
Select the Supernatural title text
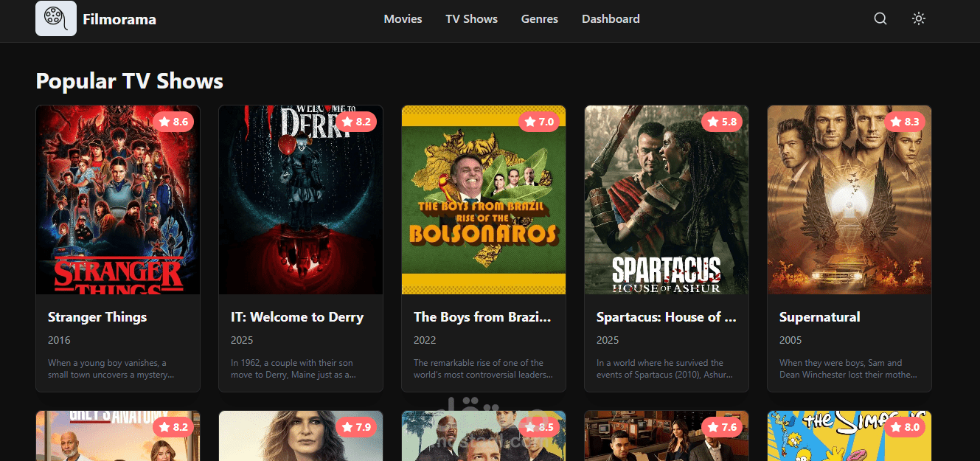pos(820,317)
